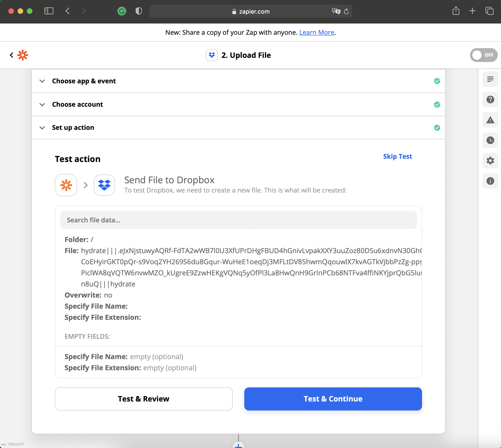The width and height of the screenshot is (501, 448).
Task: Open the gear settings panel
Action: 490,161
